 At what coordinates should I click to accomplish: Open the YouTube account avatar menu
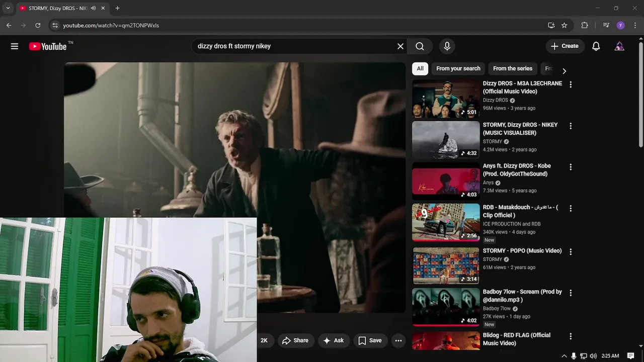(x=619, y=46)
